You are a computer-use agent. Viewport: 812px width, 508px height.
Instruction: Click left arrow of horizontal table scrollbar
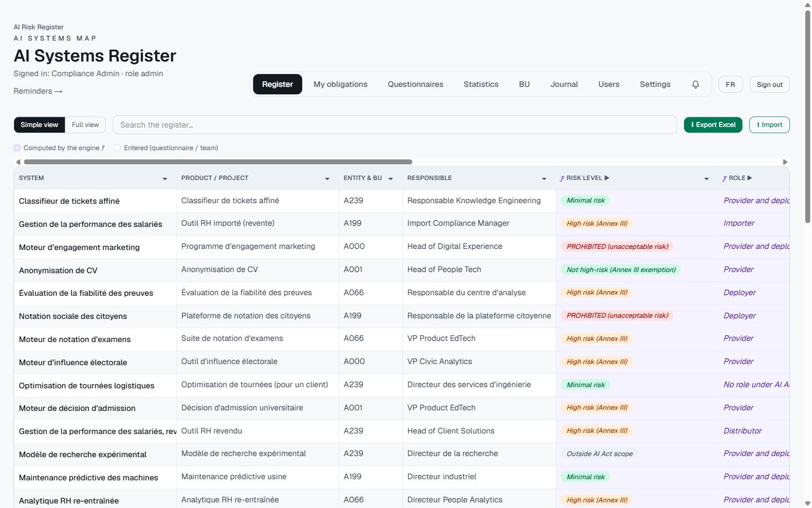click(x=18, y=162)
